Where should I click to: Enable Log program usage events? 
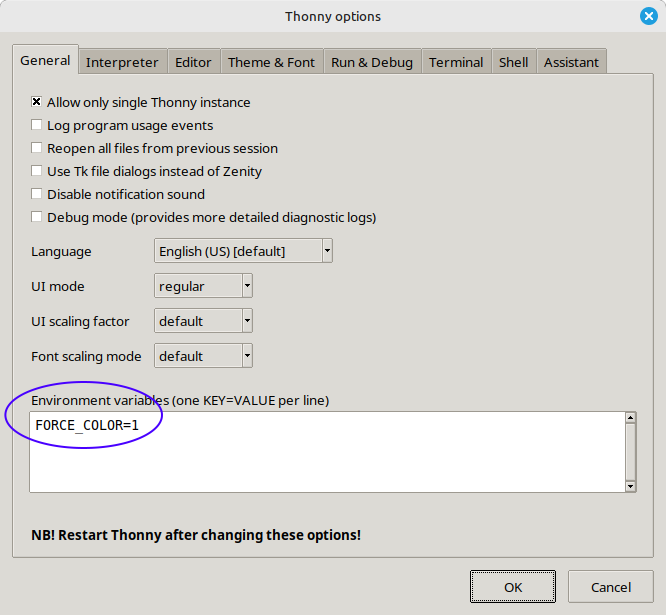(37, 125)
